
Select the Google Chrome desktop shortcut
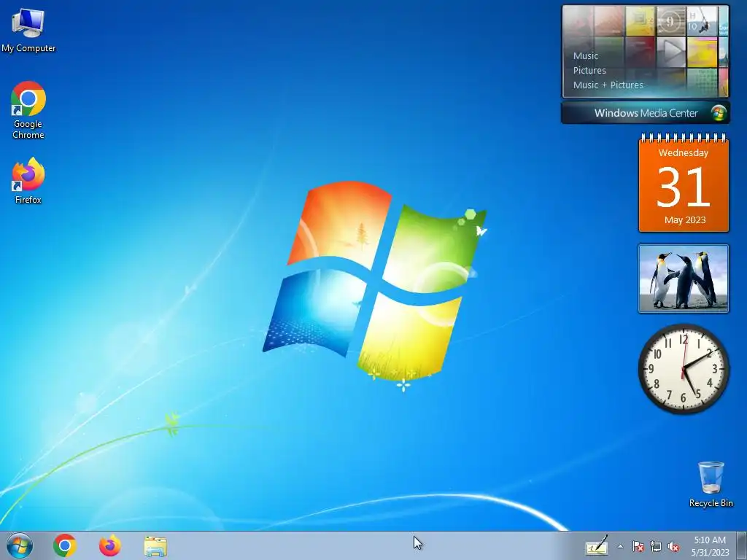click(28, 110)
